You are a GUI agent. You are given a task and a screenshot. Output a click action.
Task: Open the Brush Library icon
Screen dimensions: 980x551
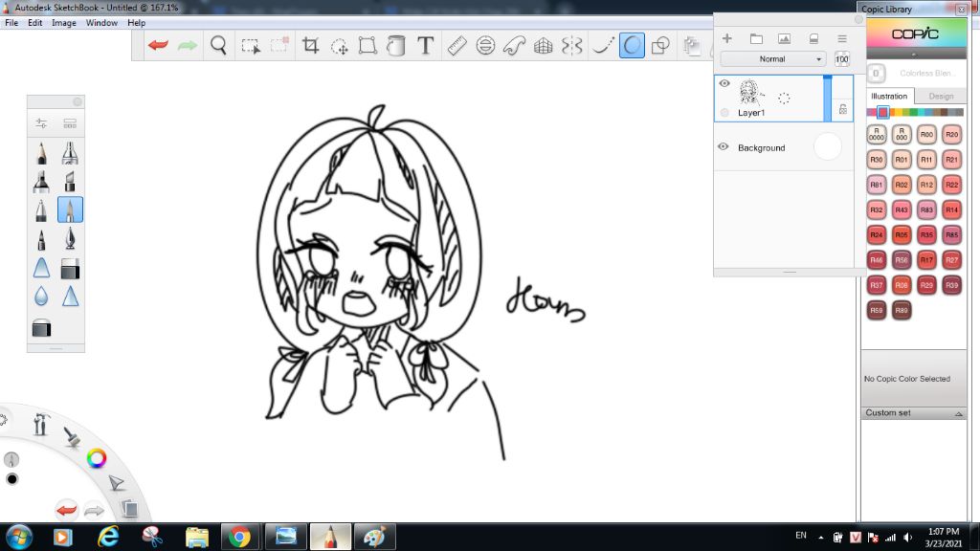(x=69, y=123)
